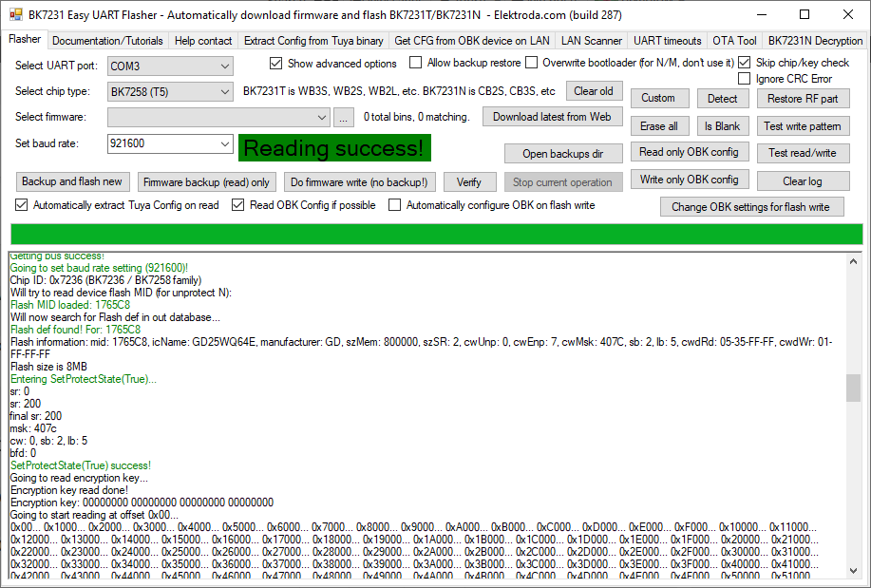Click '0 total bins, 0 matching.' text
Viewport: 871px width, 588px height.
(417, 117)
